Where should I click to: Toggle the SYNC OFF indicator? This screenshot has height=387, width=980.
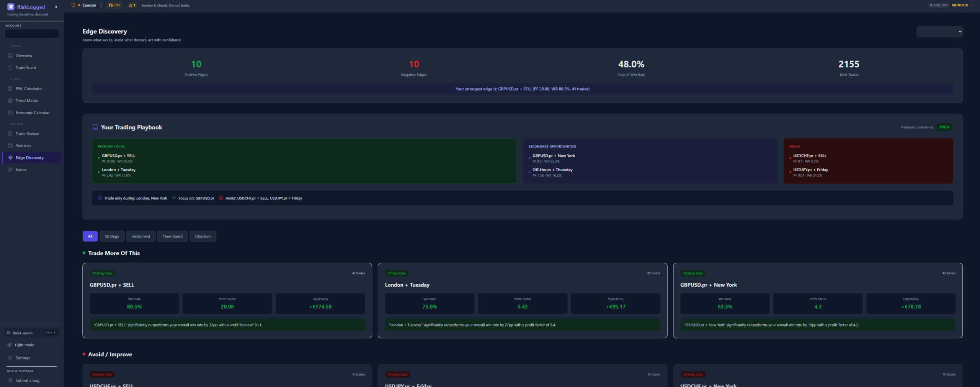point(939,5)
